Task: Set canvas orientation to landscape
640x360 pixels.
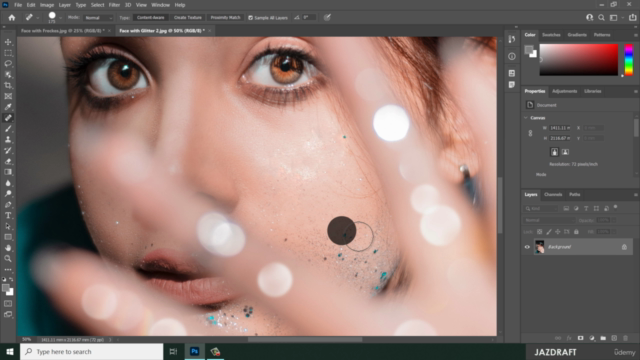Action: (565, 152)
